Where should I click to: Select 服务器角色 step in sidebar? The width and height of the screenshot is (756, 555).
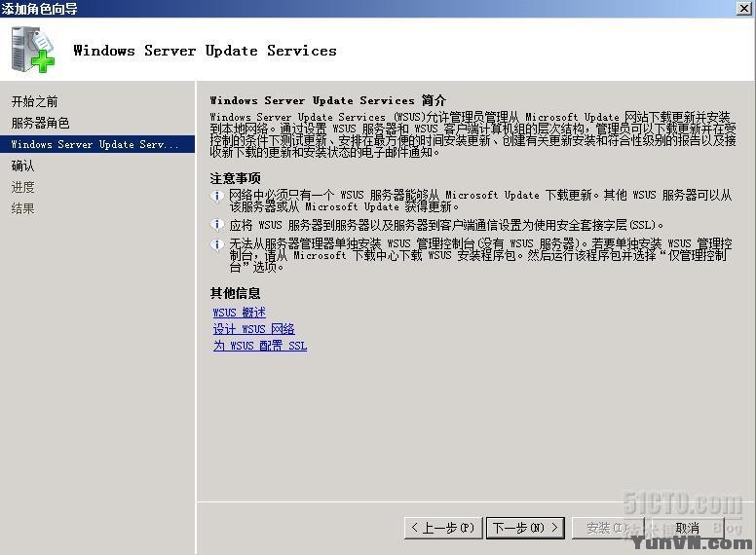pyautogui.click(x=41, y=123)
